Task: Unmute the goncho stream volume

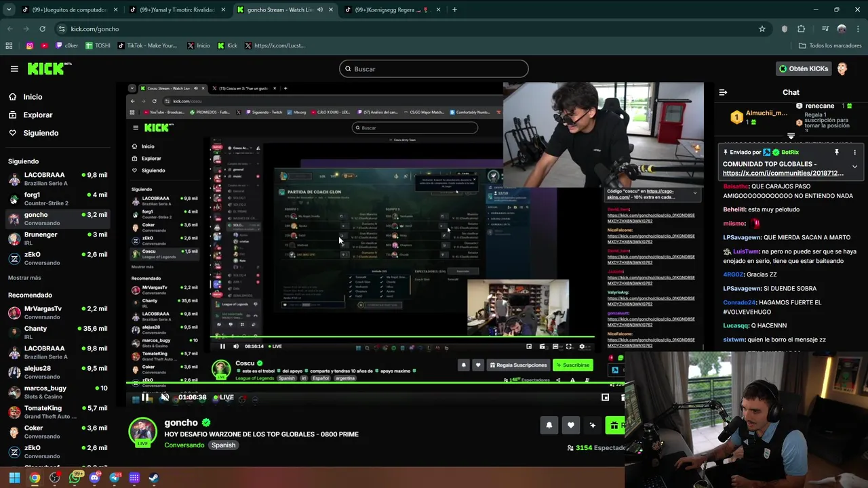Action: pos(165,398)
